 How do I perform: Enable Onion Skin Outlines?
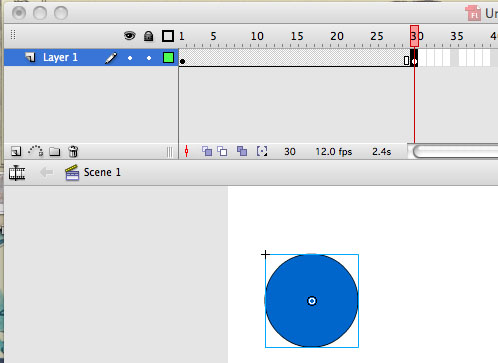[x=222, y=151]
